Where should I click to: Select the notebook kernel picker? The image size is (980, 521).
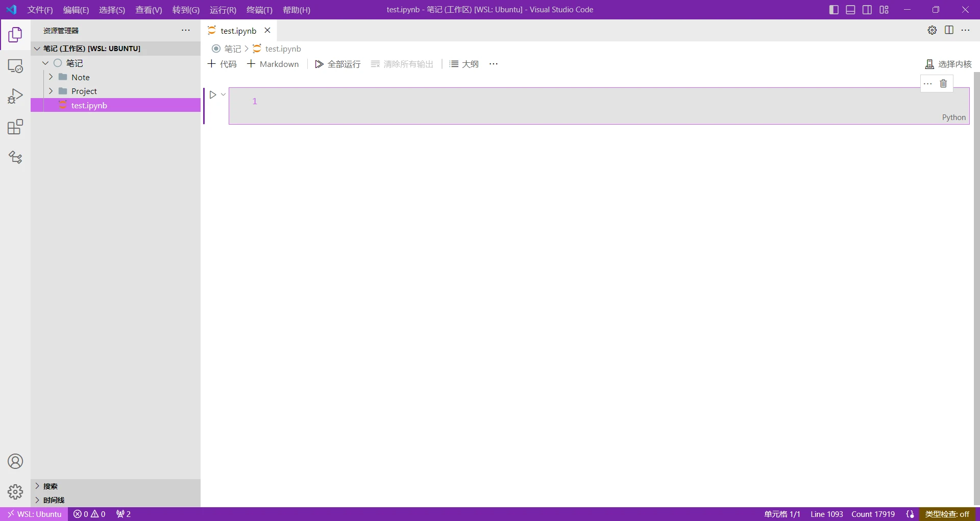[x=948, y=64]
